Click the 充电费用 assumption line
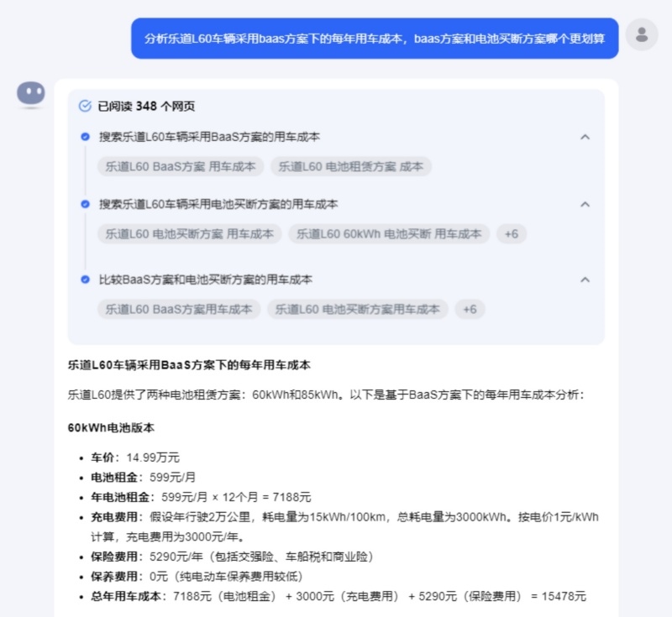The height and width of the screenshot is (617, 672). pyautogui.click(x=344, y=526)
